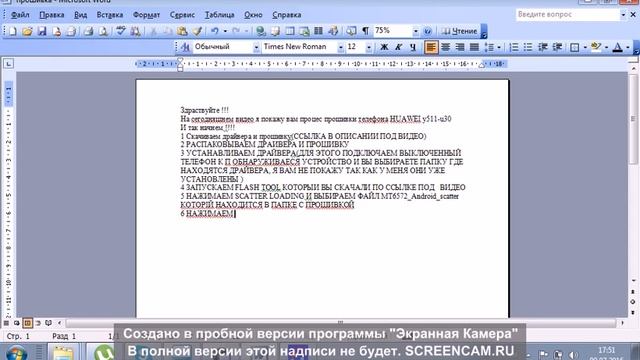Open line spacing dropdown arrow

click(499, 47)
